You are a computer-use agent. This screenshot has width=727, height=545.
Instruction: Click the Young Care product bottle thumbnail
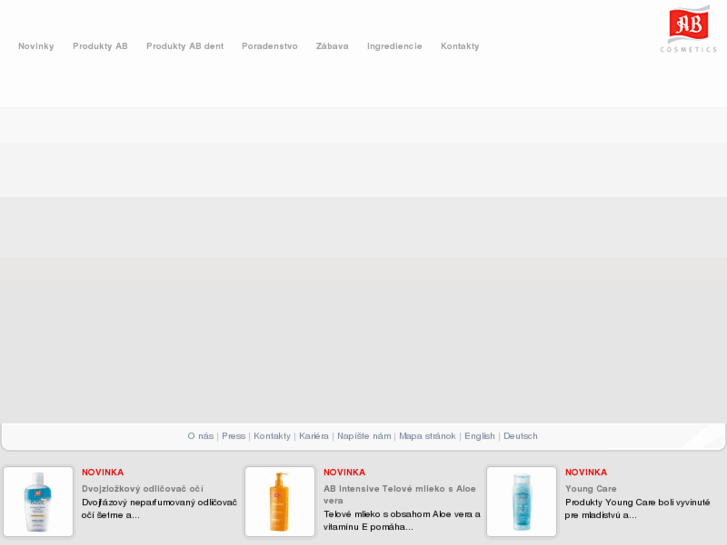pyautogui.click(x=521, y=502)
